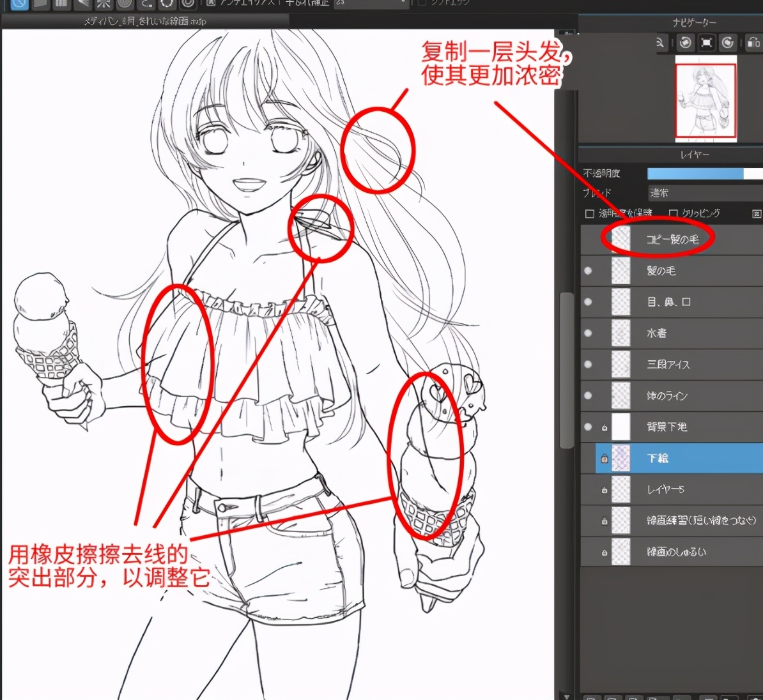Click the rotate right icon in Navigator
763x700 pixels.
pyautogui.click(x=728, y=43)
